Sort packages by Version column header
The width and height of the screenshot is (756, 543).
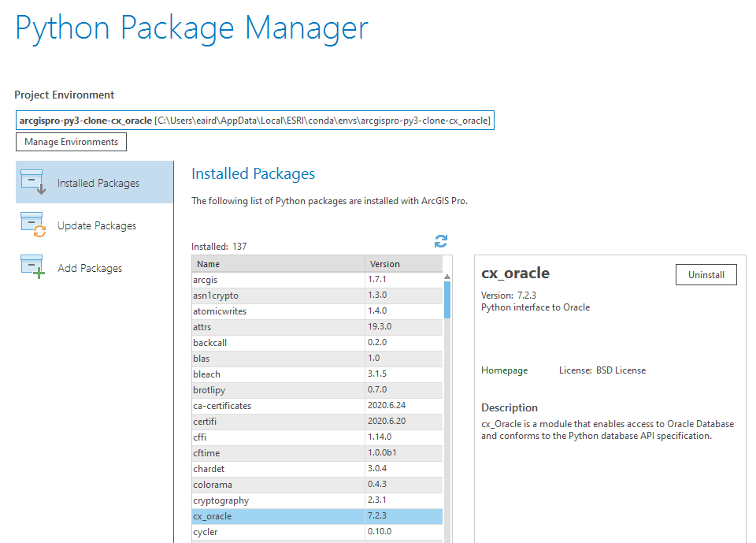(x=403, y=264)
